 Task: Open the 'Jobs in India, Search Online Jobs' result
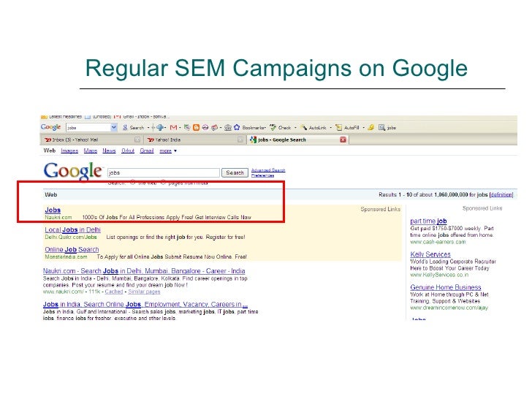[145, 304]
